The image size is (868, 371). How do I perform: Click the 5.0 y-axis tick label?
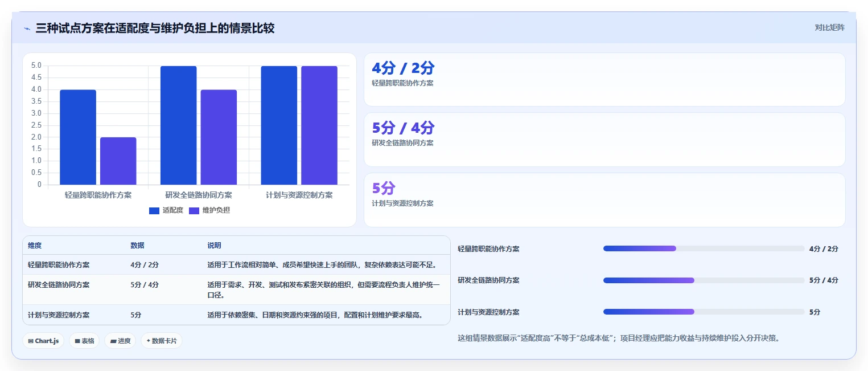36,66
